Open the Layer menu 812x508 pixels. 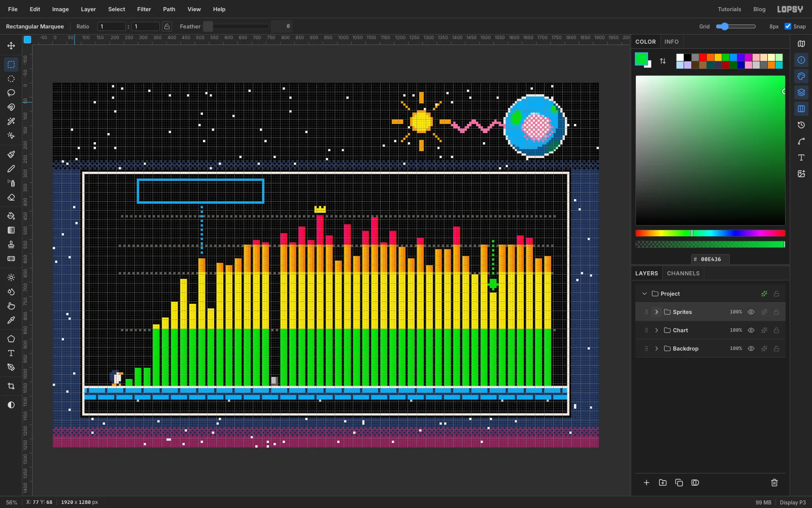(88, 9)
